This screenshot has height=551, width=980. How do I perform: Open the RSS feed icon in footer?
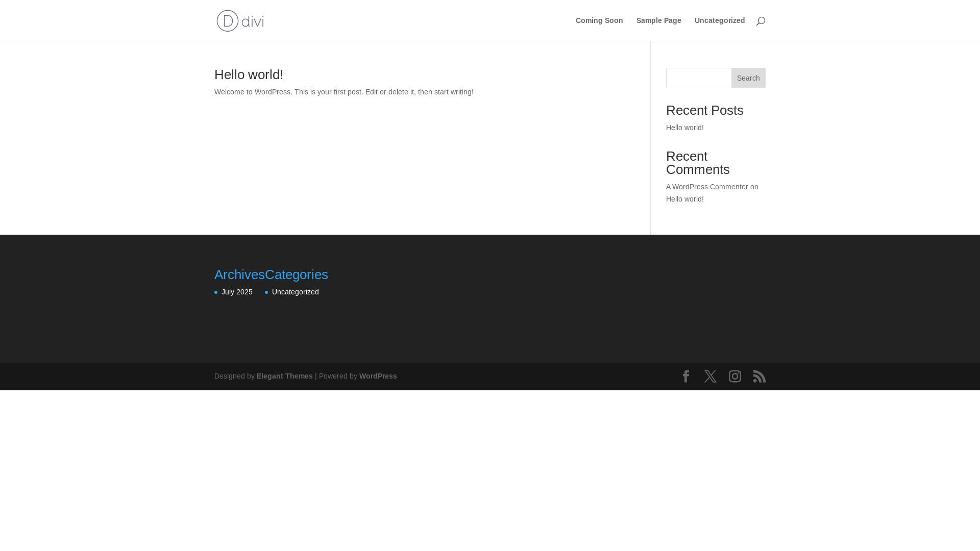tap(759, 377)
